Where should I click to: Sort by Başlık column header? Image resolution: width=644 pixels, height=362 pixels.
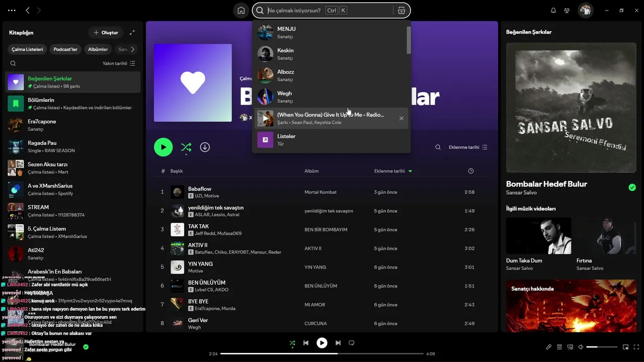(177, 171)
